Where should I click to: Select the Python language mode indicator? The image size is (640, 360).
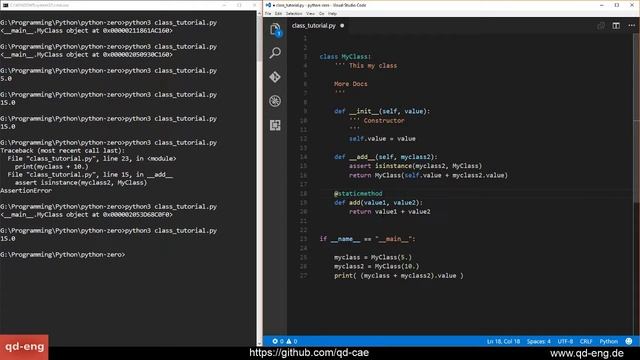[609, 341]
